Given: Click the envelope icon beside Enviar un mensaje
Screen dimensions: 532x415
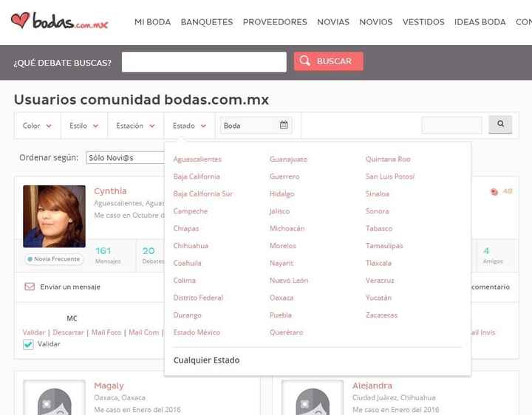Looking at the screenshot, I should coord(30,287).
